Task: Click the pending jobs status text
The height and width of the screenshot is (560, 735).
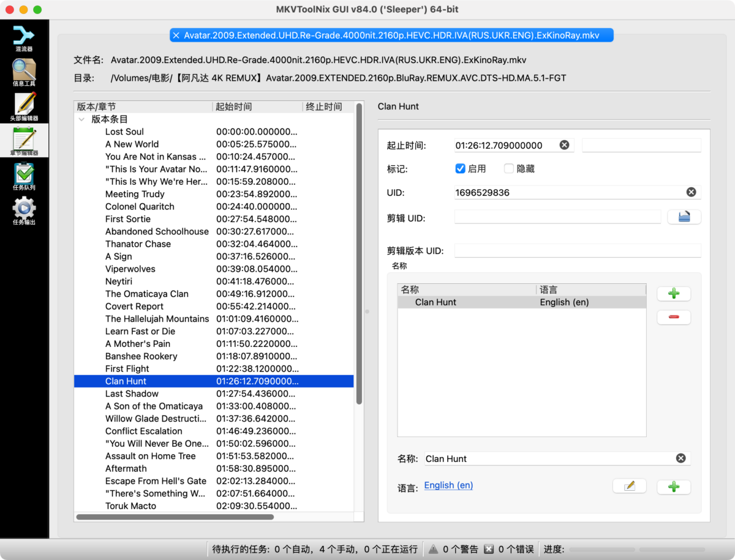Action: coord(315,549)
